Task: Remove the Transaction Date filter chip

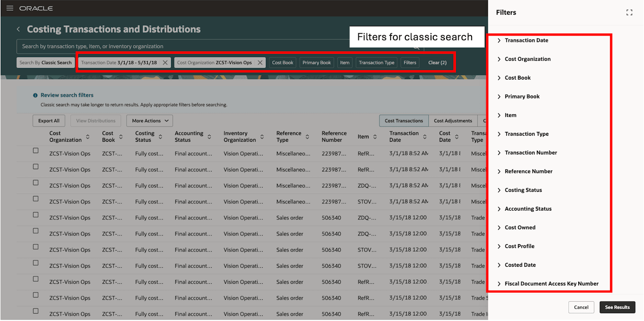Action: (165, 63)
